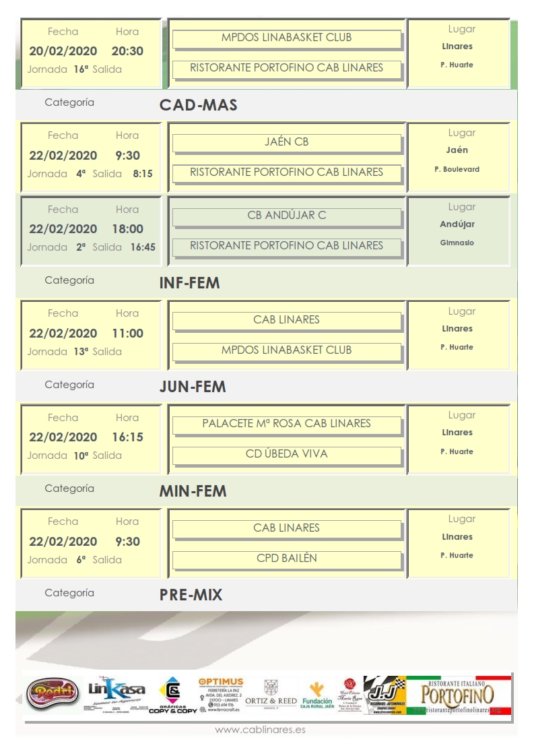The width and height of the screenshot is (534, 756).
Task: Click the CPD BAILÉN team box
Action: pos(286,559)
